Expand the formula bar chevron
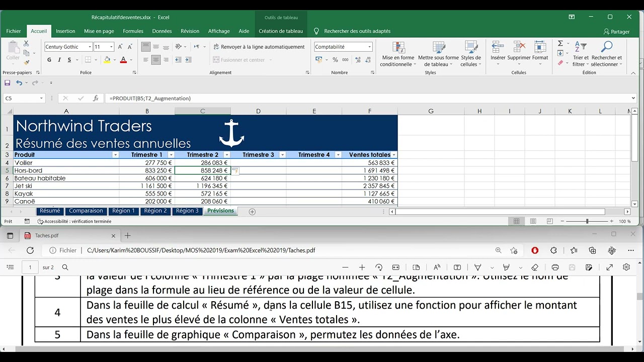This screenshot has height=362, width=644. tap(633, 99)
